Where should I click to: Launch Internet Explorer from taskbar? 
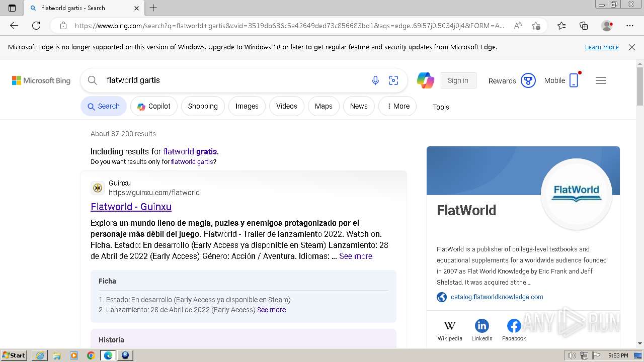coord(40,355)
